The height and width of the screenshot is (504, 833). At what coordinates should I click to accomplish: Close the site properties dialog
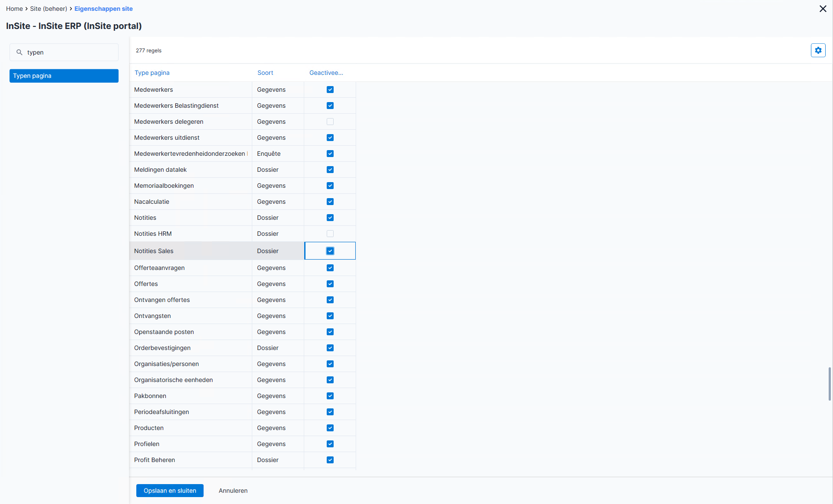point(823,9)
